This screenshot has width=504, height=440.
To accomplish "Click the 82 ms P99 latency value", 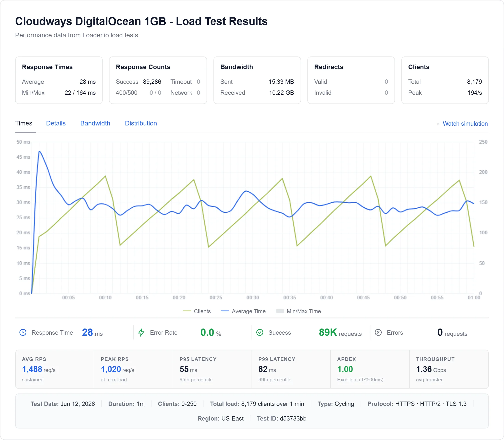I will [x=267, y=369].
